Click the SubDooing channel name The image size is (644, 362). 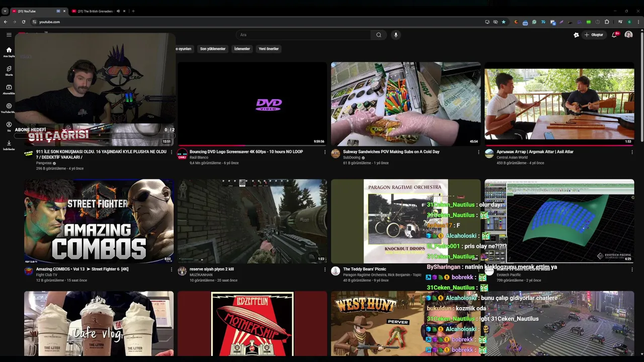click(352, 157)
